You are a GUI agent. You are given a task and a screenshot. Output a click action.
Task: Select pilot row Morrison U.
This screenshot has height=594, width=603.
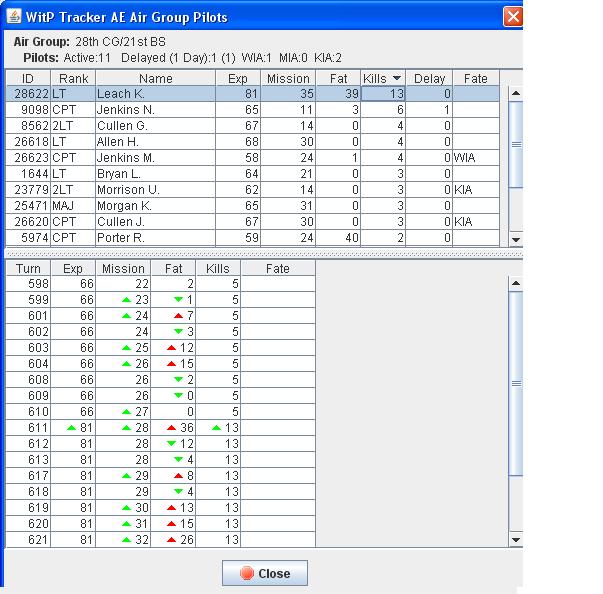(x=252, y=190)
